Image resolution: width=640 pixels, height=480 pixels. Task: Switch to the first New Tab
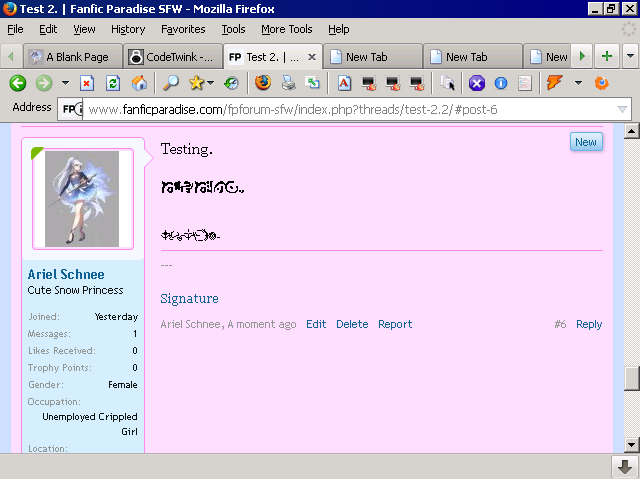tap(373, 57)
